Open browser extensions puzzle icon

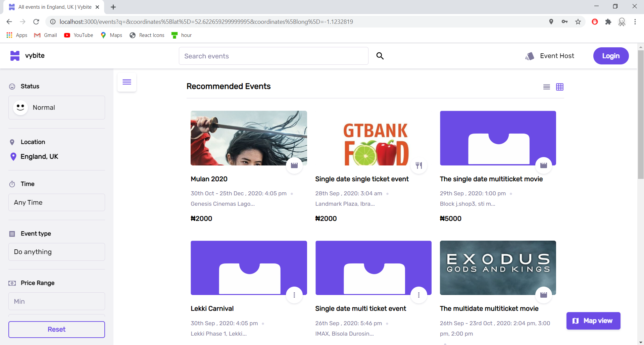click(x=608, y=22)
